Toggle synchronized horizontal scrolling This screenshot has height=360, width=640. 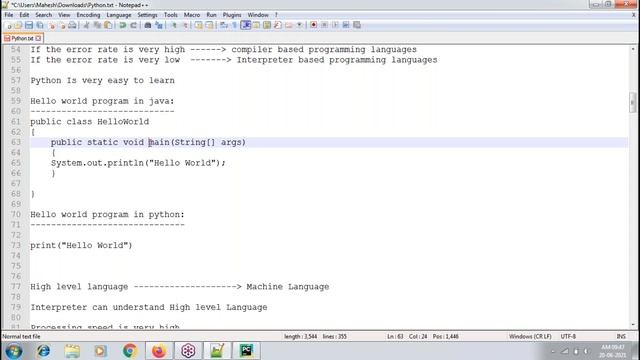209,25
